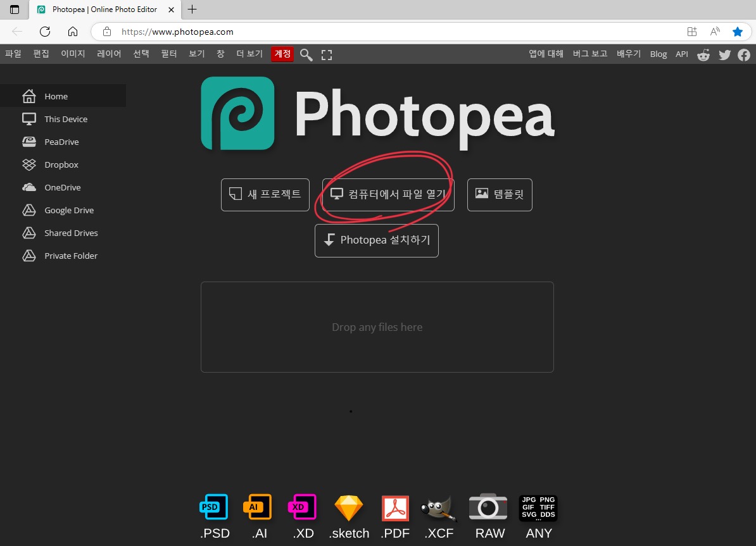This screenshot has height=546, width=756.
Task: Click the .PSD format icon
Action: tap(213, 507)
